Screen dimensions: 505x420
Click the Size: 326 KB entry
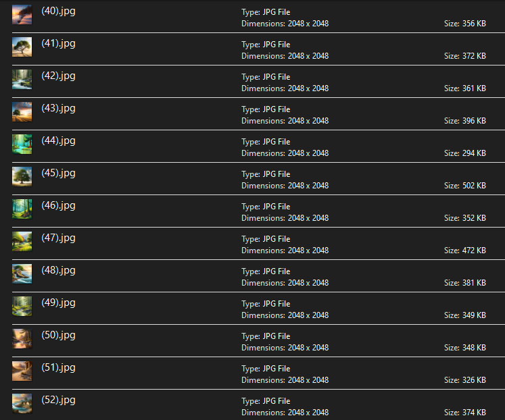coord(464,380)
